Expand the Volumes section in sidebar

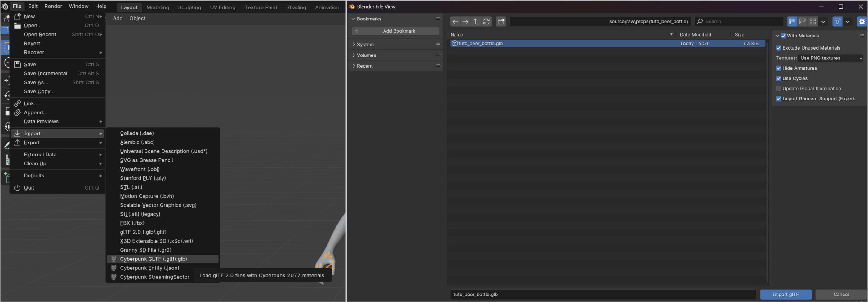[x=366, y=55]
